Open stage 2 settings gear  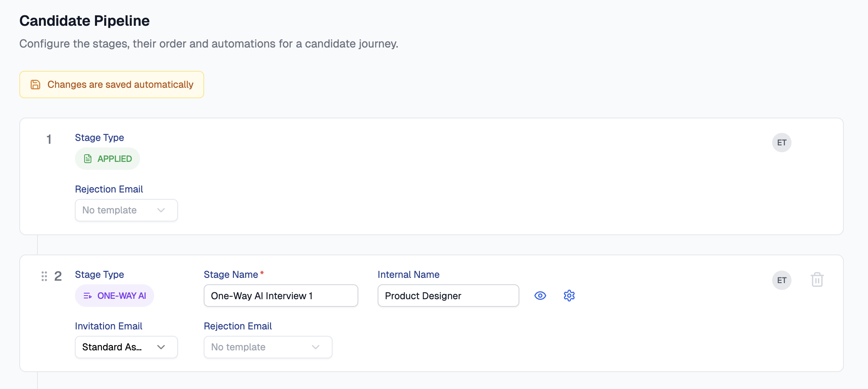point(569,296)
